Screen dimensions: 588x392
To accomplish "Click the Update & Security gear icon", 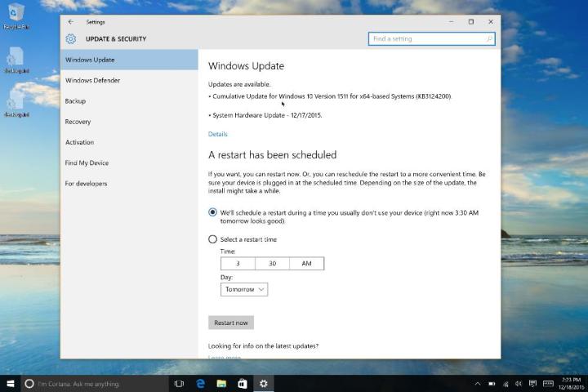I will [x=70, y=38].
